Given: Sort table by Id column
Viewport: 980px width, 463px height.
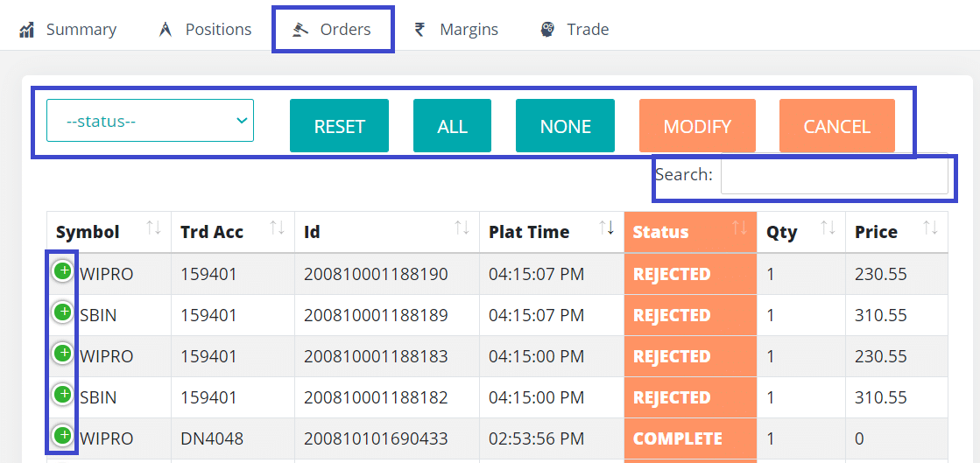Looking at the screenshot, I should 387,232.
